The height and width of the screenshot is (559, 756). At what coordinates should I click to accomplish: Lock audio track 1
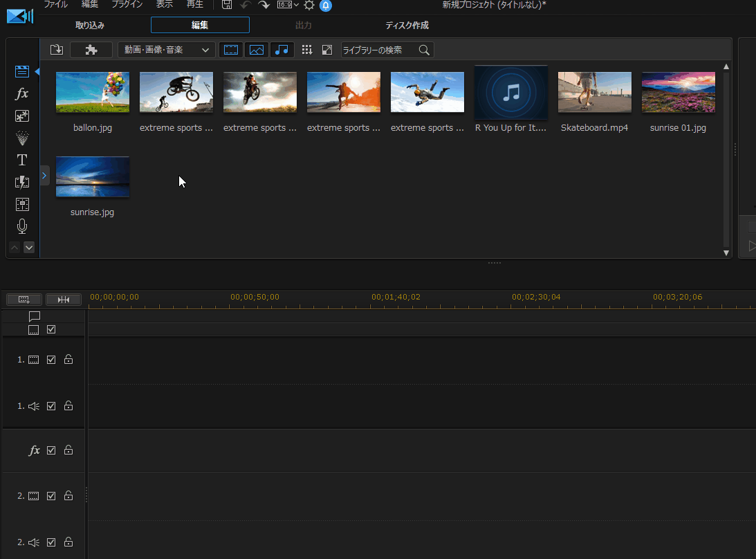(x=68, y=405)
